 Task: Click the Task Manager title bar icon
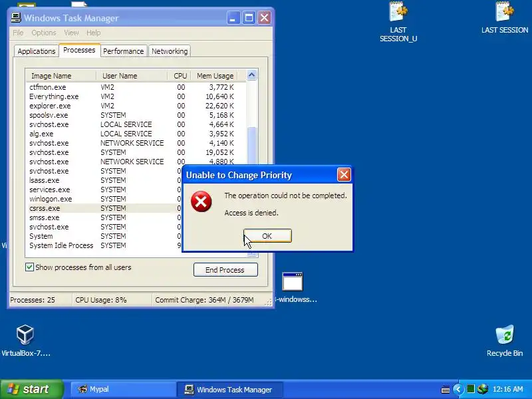click(16, 18)
